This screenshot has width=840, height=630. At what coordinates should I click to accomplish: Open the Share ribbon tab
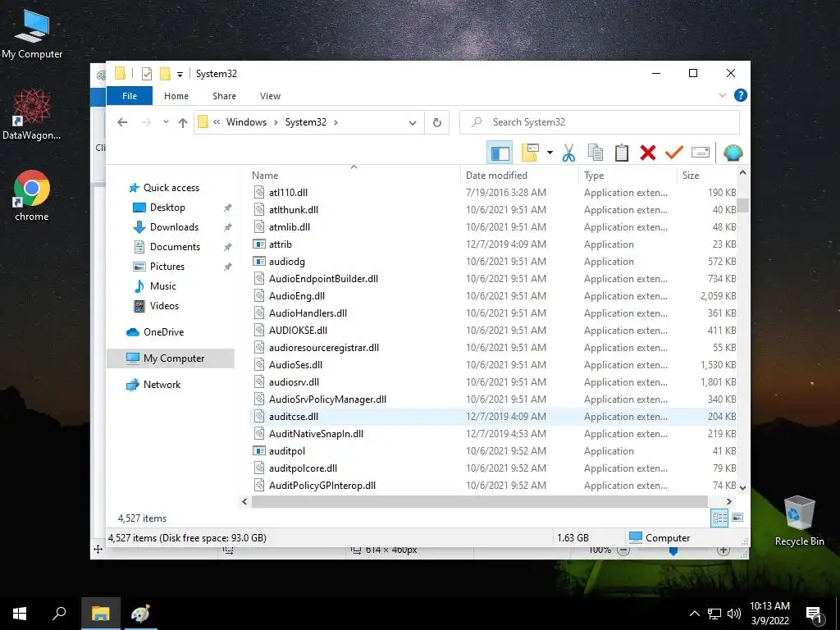224,96
